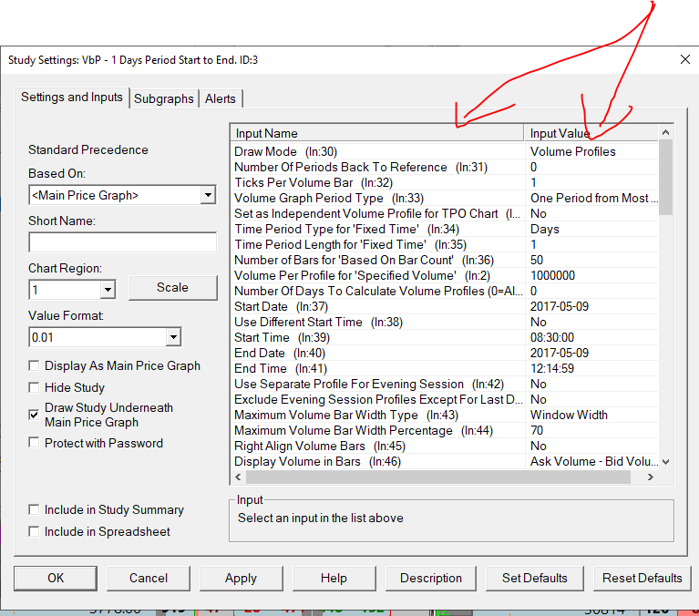Select Time Period Length for 'Fixed Time' row
The image size is (699, 616).
pyautogui.click(x=445, y=245)
